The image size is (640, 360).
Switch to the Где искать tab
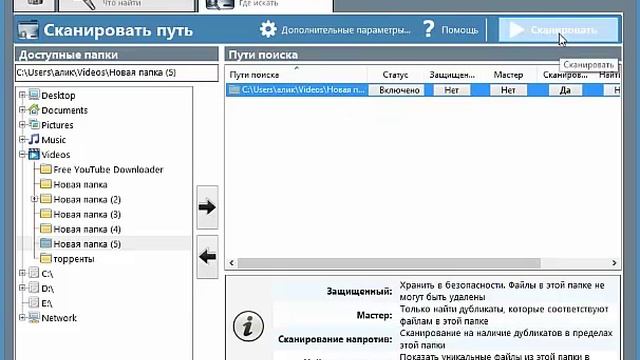click(266, 5)
